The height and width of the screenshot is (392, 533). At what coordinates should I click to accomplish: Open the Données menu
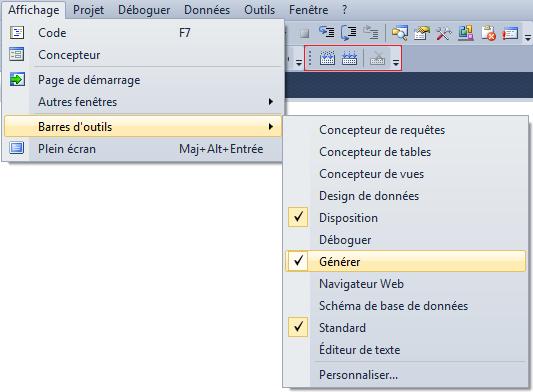click(x=207, y=10)
